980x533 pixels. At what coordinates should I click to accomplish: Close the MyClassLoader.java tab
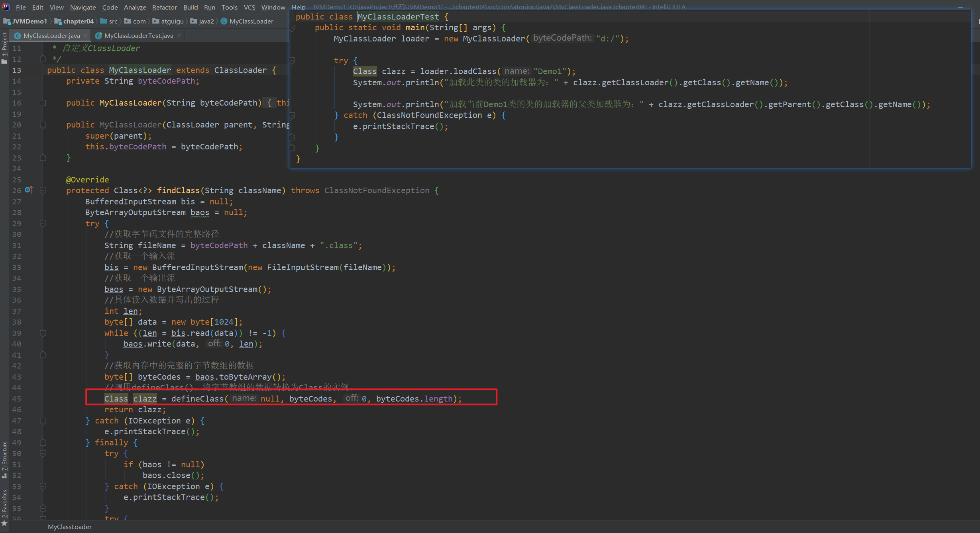(x=85, y=35)
